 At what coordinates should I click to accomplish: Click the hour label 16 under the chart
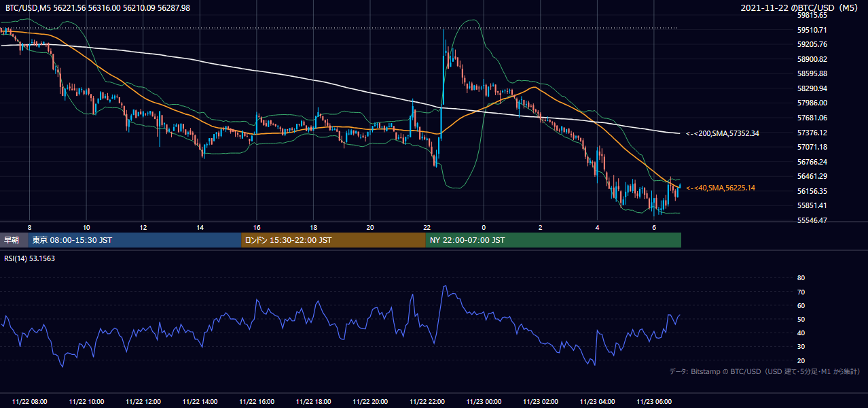257,227
